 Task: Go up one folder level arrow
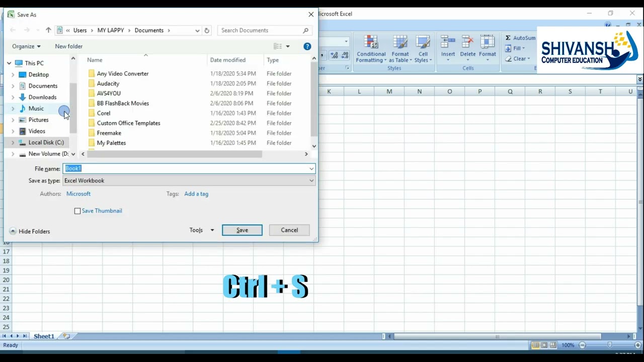[x=48, y=30]
